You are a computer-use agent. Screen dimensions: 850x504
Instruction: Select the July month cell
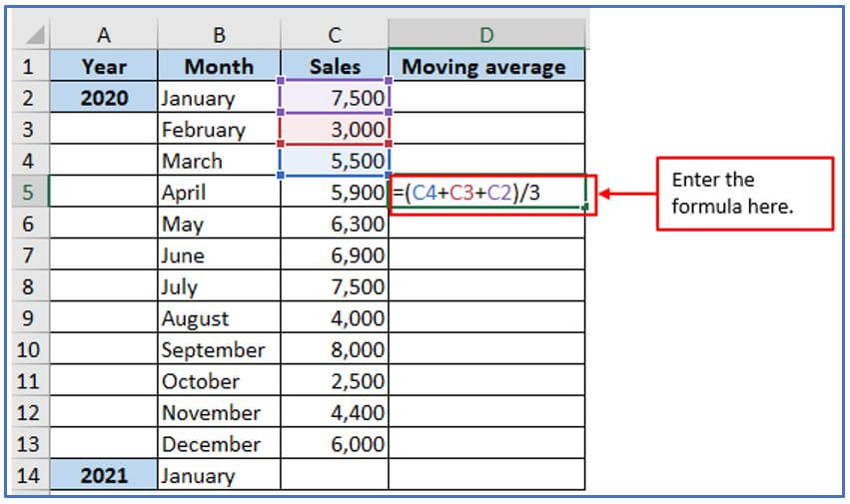[x=219, y=286]
